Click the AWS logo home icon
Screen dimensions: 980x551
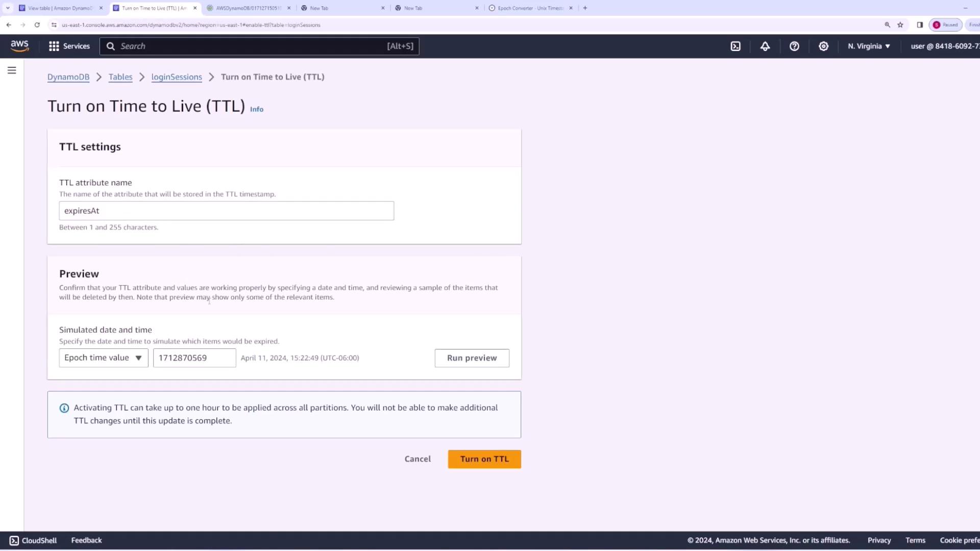pos(20,46)
